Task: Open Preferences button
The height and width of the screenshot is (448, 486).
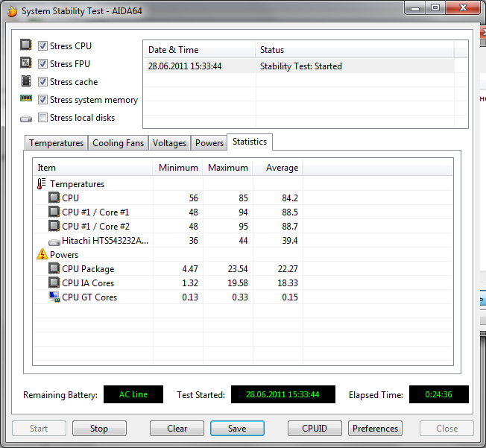Action: point(375,428)
